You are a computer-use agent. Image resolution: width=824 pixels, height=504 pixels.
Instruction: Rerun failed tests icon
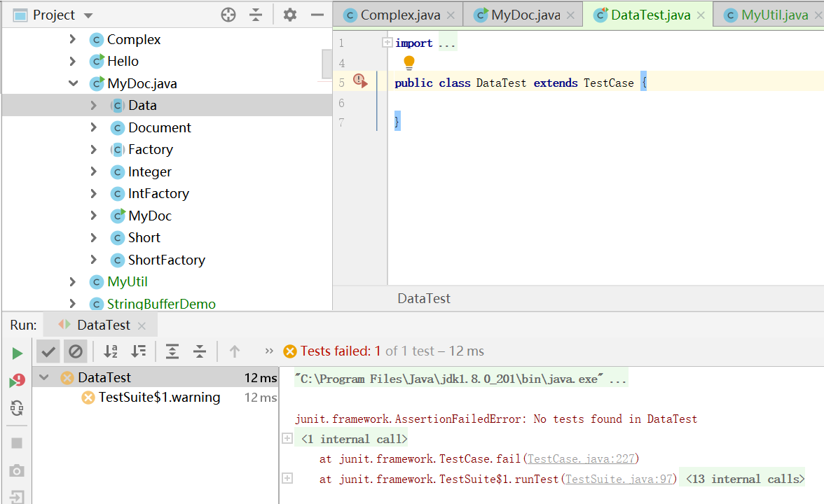coord(17,380)
